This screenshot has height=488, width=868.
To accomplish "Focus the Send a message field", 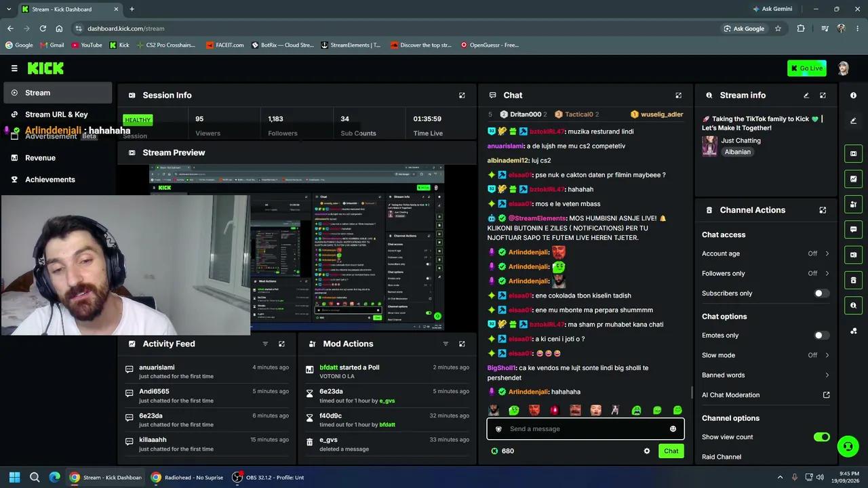I will 586,429.
